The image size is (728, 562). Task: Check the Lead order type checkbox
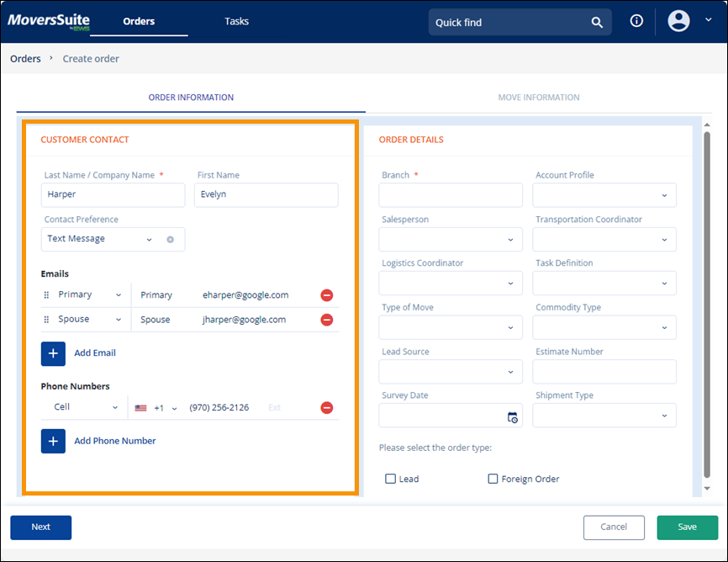tap(390, 479)
